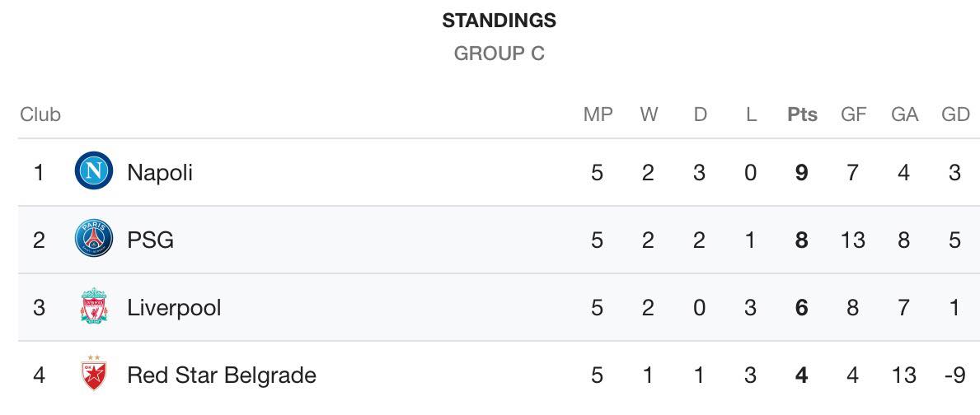The image size is (980, 415).
Task: Click the GD column header
Action: (955, 114)
